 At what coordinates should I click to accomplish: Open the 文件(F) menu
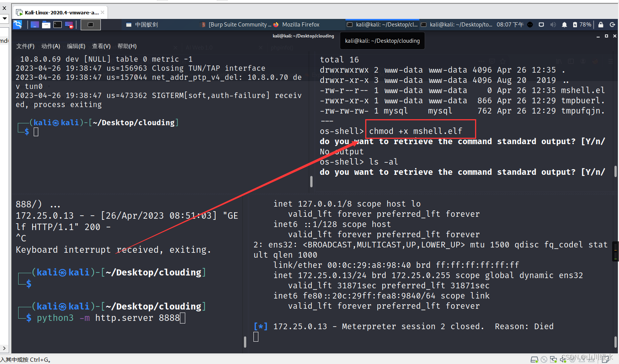pos(25,46)
